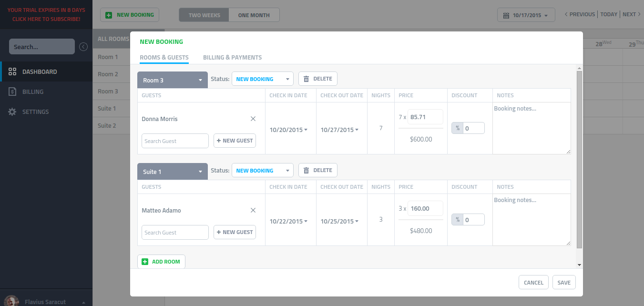Select Room 1 row in rooms list
Screen dimensions: 644x306
click(111, 57)
